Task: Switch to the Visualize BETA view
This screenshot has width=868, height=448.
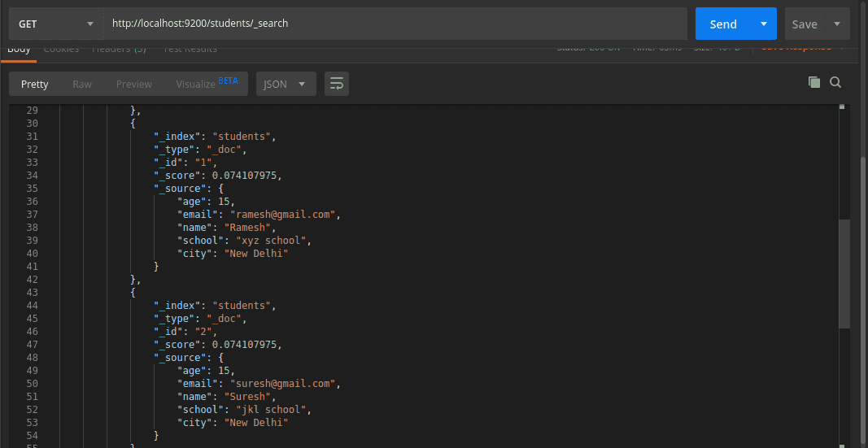Action: (x=207, y=84)
